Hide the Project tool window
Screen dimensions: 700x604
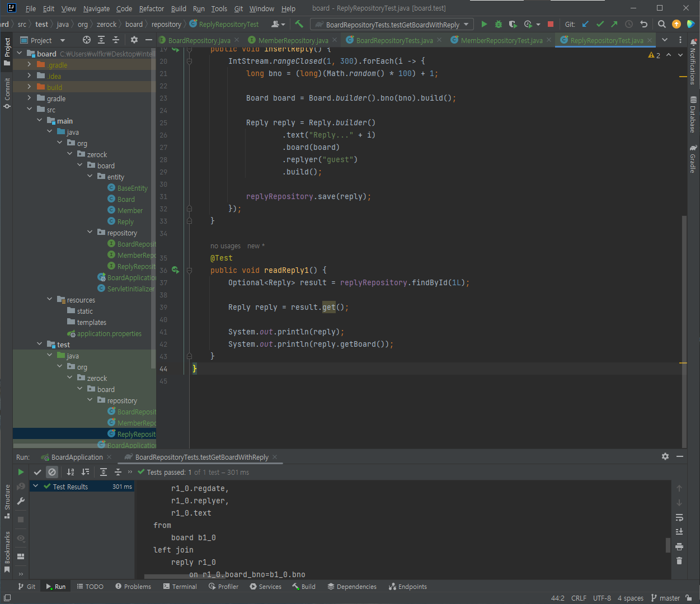click(x=149, y=40)
